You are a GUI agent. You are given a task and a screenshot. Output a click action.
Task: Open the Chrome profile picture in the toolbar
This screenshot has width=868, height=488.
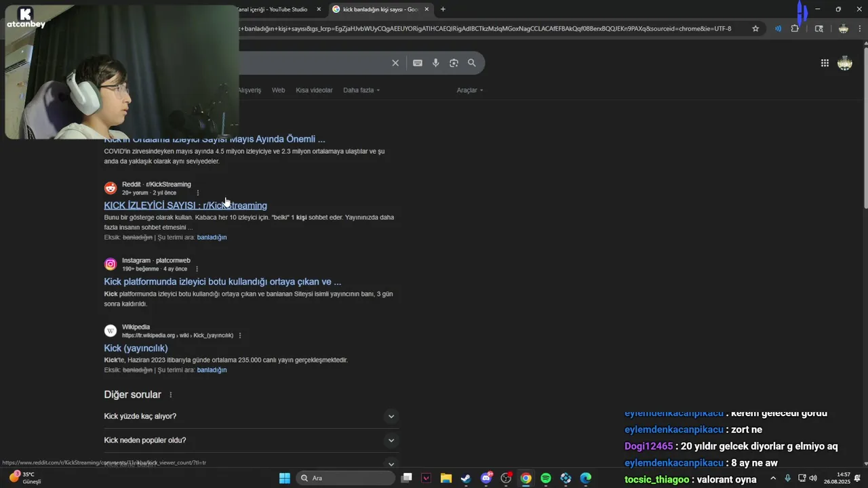[844, 28]
